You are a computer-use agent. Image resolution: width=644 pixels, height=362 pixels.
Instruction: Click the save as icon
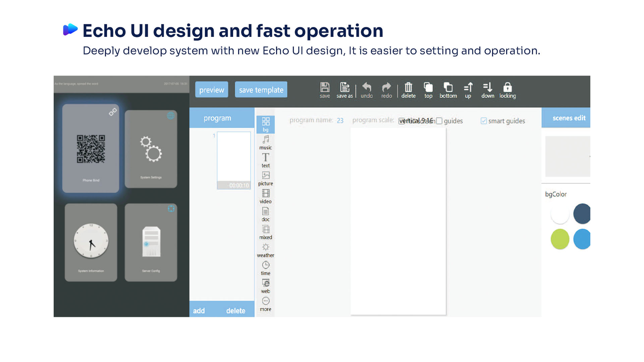pyautogui.click(x=344, y=90)
